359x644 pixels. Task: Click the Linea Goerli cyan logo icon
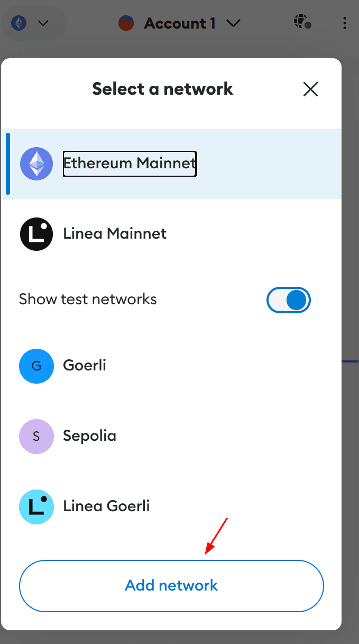pos(36,507)
